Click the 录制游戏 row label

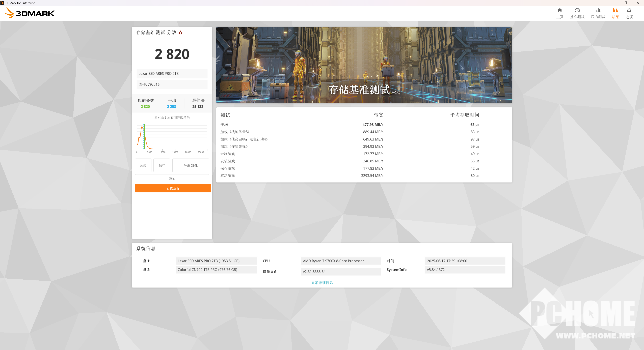228,154
